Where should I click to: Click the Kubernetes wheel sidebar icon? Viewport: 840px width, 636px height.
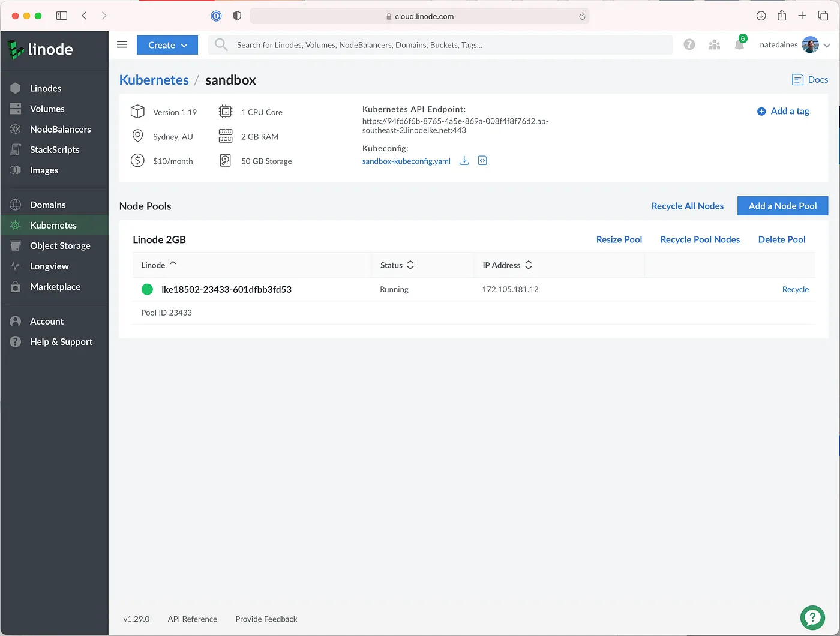pos(16,225)
